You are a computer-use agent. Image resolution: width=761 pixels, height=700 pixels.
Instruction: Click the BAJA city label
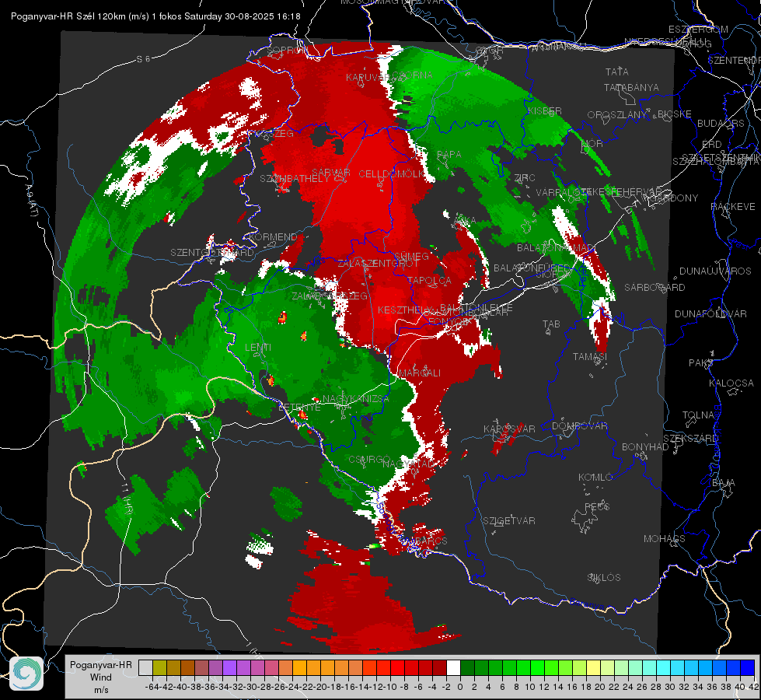click(x=724, y=483)
